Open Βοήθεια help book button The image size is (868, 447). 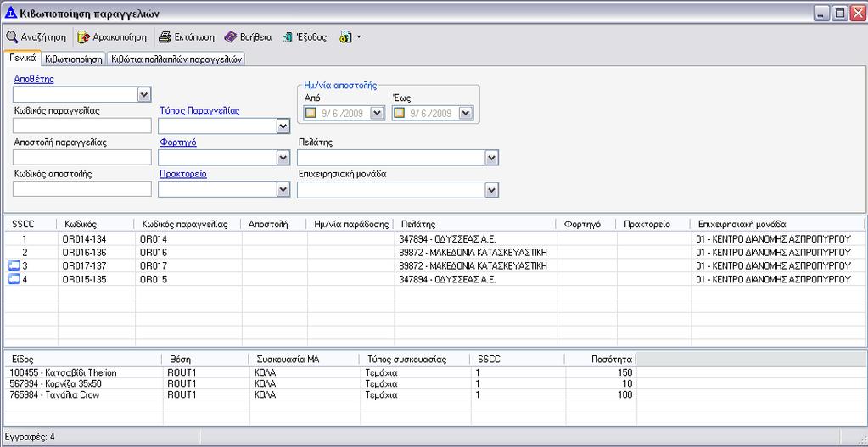[x=248, y=37]
